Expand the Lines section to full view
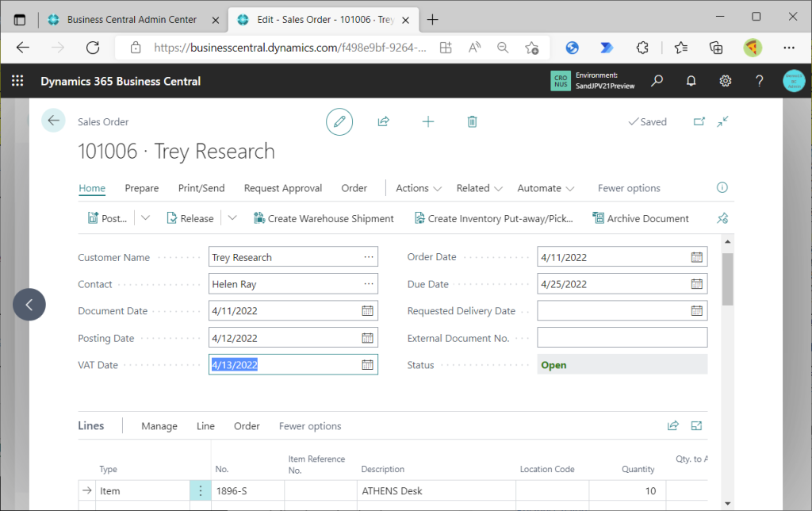 696,425
